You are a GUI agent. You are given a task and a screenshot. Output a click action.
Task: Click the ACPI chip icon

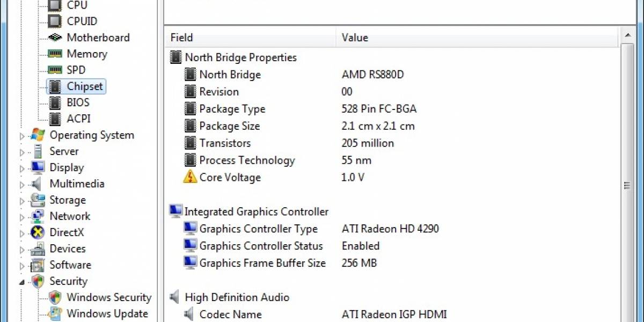coord(55,119)
